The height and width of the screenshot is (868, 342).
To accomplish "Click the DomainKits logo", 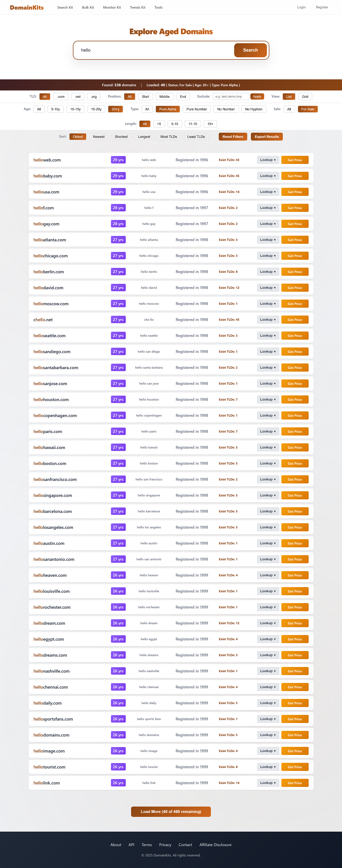I will tap(27, 7).
